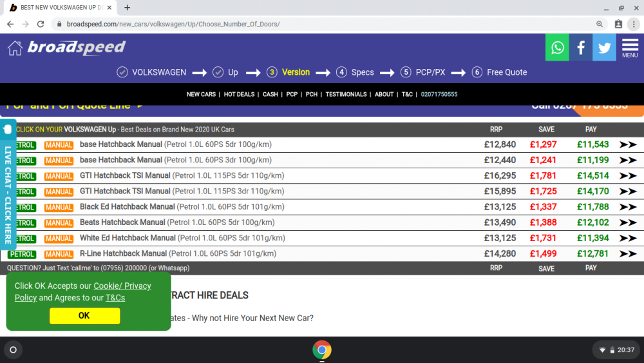Select R-Line Hatchback Manual
The image size is (644, 363).
(x=322, y=254)
